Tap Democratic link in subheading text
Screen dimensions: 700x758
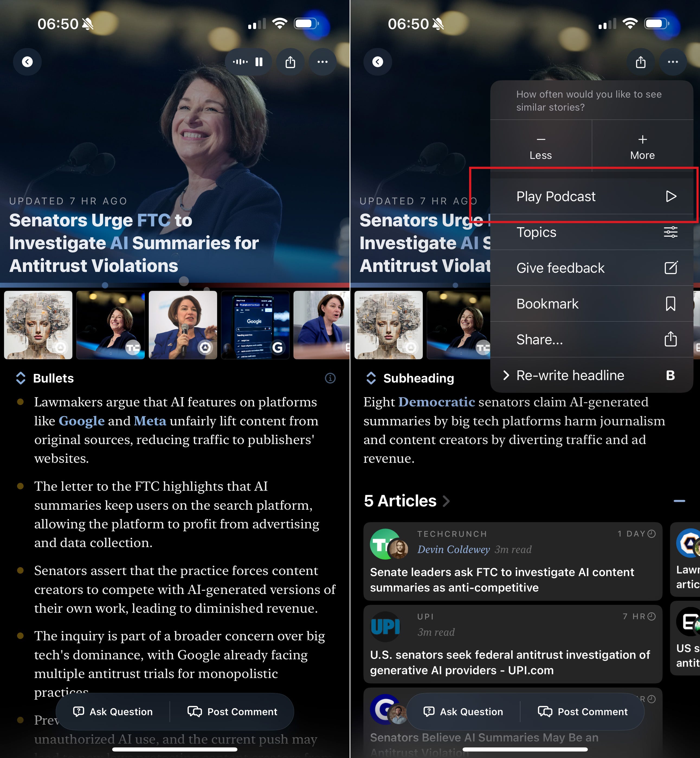tap(437, 402)
